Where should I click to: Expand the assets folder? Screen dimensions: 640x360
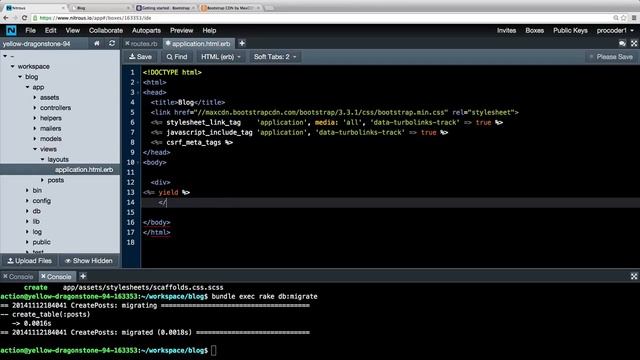(x=35, y=97)
